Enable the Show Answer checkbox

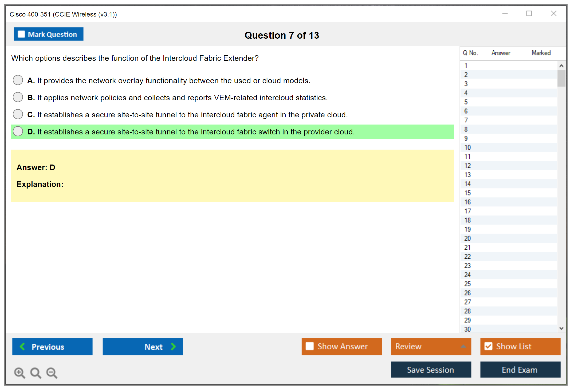click(310, 346)
